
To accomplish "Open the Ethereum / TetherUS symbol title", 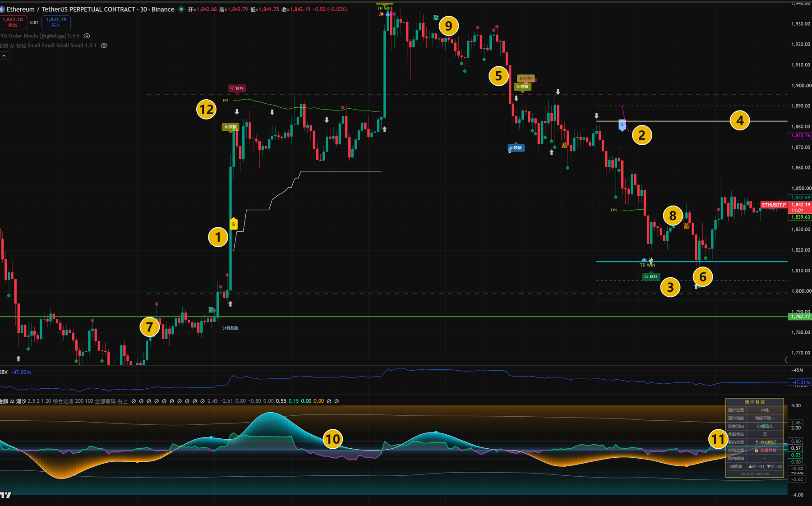I will click(x=90, y=9).
